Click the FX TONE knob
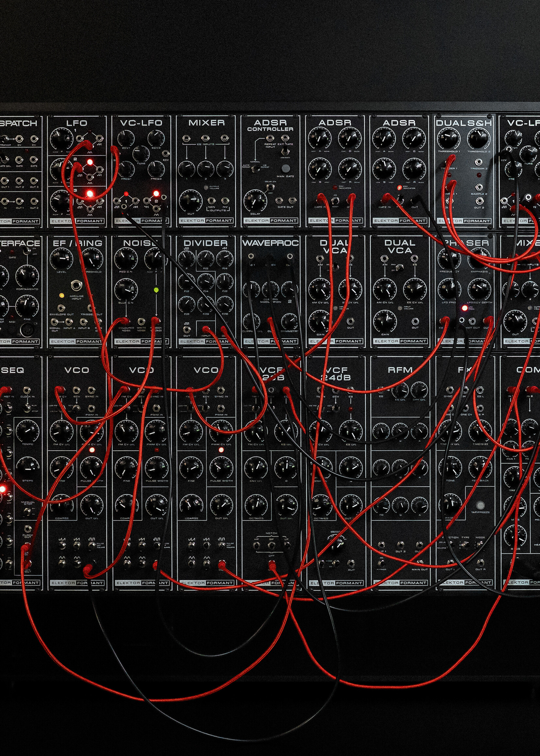Image resolution: width=540 pixels, height=756 pixels. pos(450,467)
